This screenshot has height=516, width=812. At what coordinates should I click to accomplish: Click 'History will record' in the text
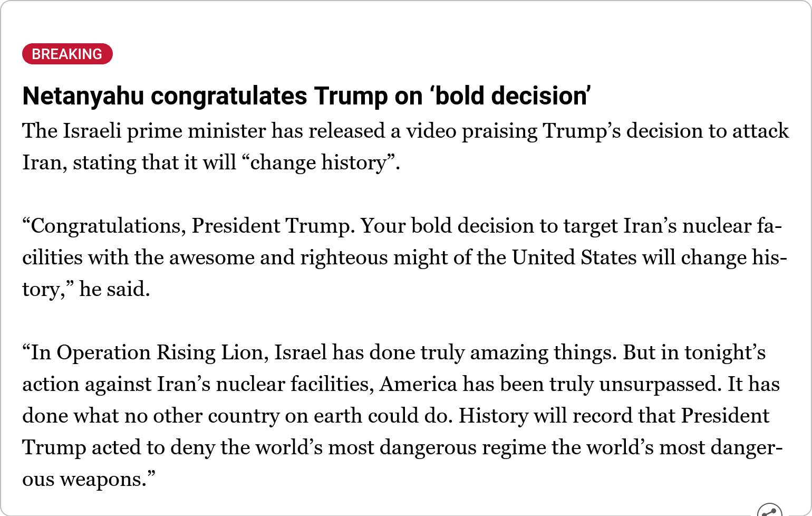pos(546,416)
